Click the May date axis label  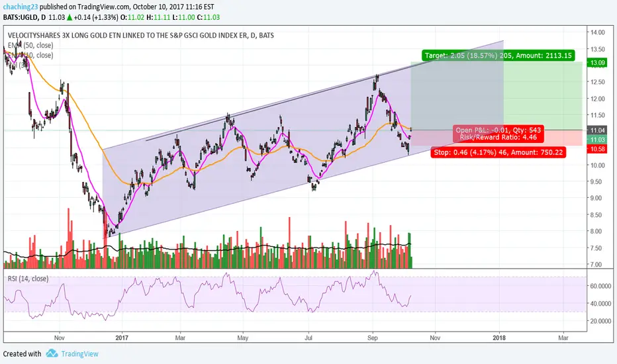[x=243, y=338]
